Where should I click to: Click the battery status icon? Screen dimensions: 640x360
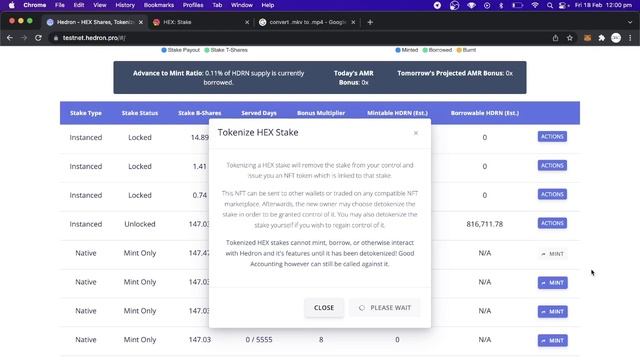click(518, 5)
